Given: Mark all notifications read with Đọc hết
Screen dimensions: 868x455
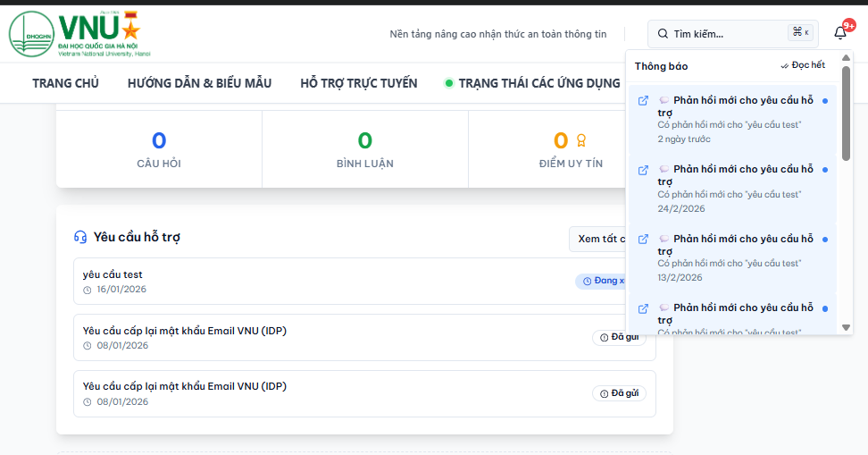Looking at the screenshot, I should (x=803, y=65).
